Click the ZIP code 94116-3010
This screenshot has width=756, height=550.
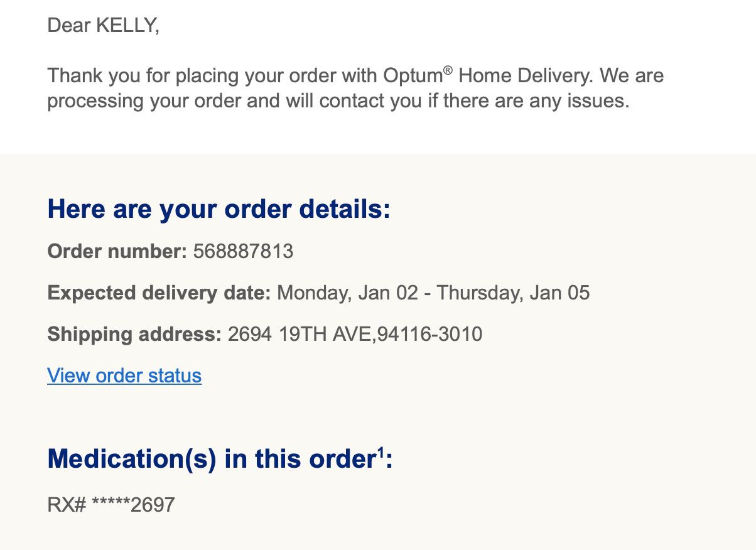pos(430,334)
